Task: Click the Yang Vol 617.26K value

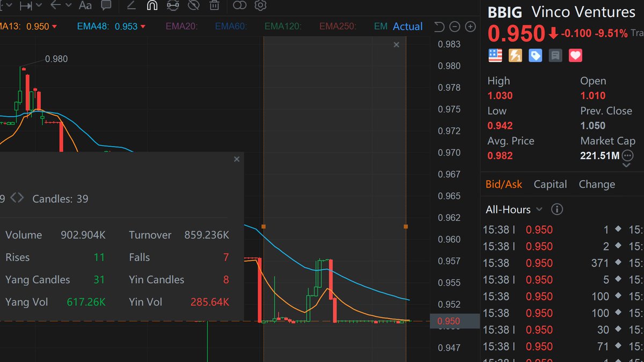Action: tap(86, 302)
